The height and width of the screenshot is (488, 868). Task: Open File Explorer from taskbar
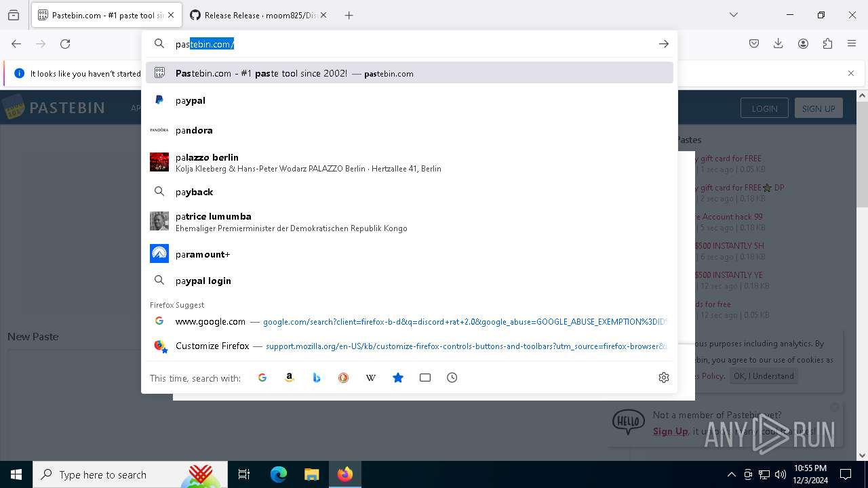(311, 474)
